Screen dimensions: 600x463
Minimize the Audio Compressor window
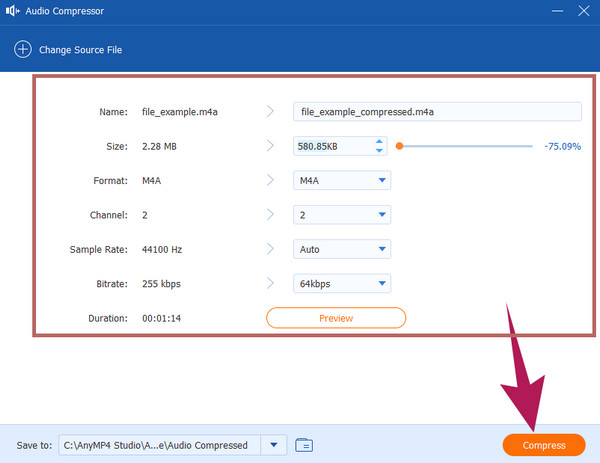tap(557, 11)
